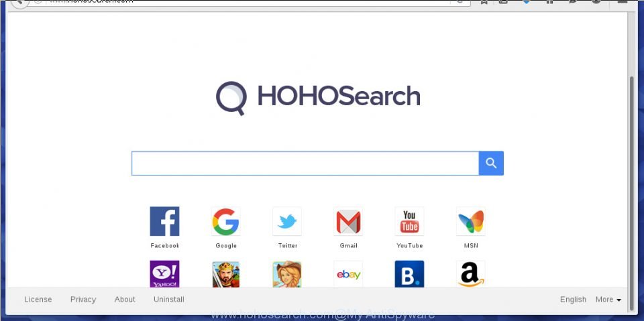Viewport: 644px width, 321px height.
Task: Open the Booking.com B shortcut
Action: [x=409, y=274]
